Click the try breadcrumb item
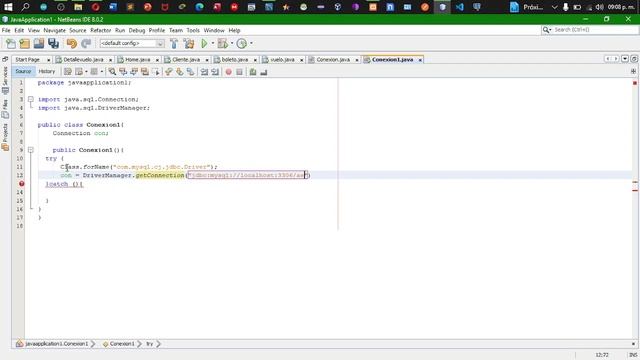This screenshot has width=640, height=360. (x=150, y=344)
